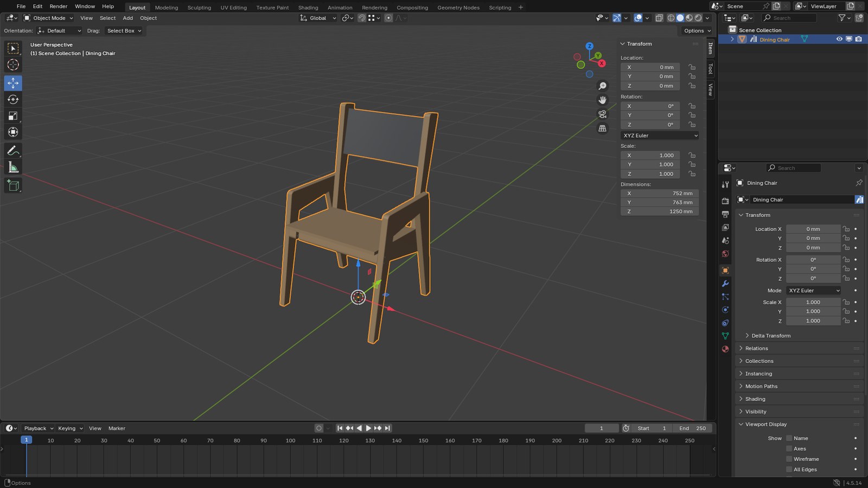
Task: Open the Modifiers wrench tab icon
Action: click(x=725, y=284)
